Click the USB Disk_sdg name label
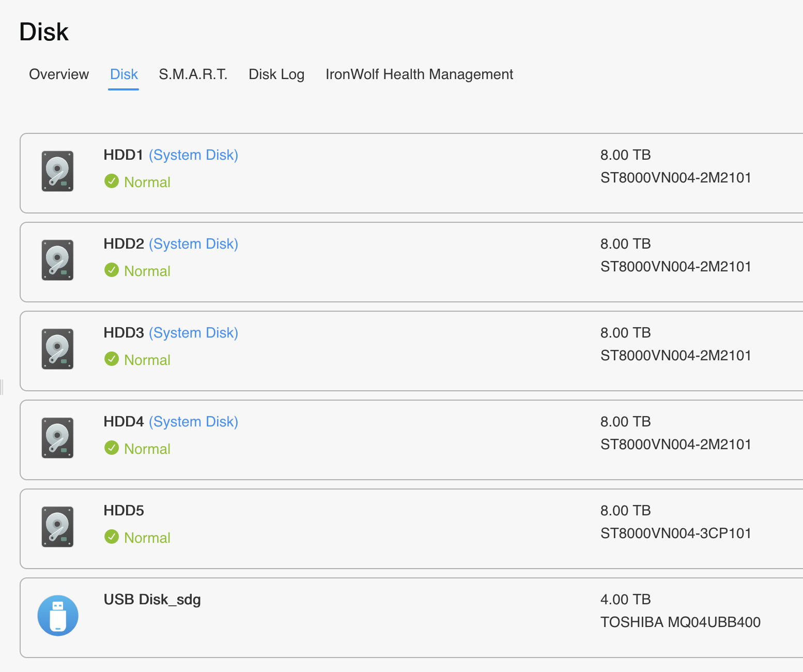 pyautogui.click(x=152, y=600)
